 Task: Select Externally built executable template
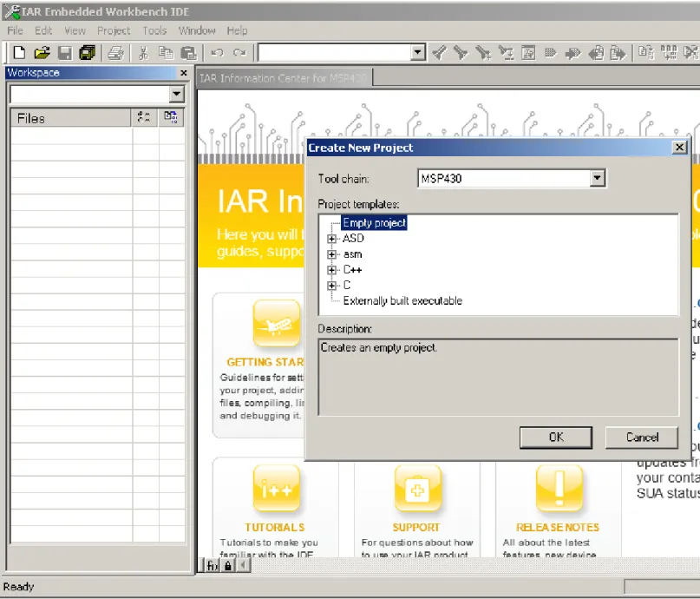point(402,301)
